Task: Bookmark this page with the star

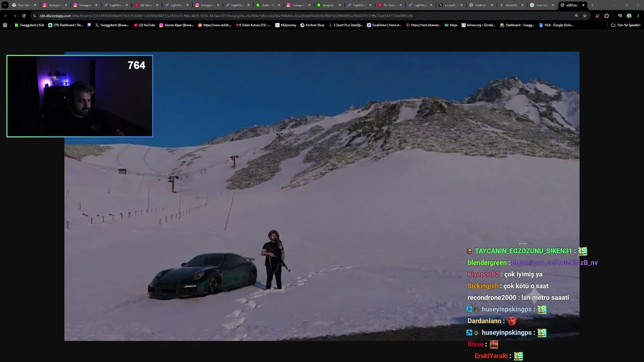Action: coord(585,16)
